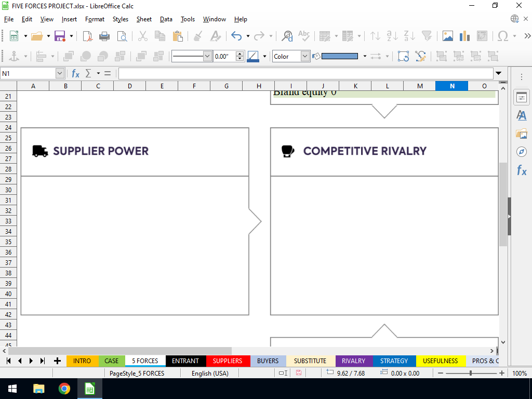532x399 pixels.
Task: Open the Undo history dropdown arrow
Action: [248, 36]
